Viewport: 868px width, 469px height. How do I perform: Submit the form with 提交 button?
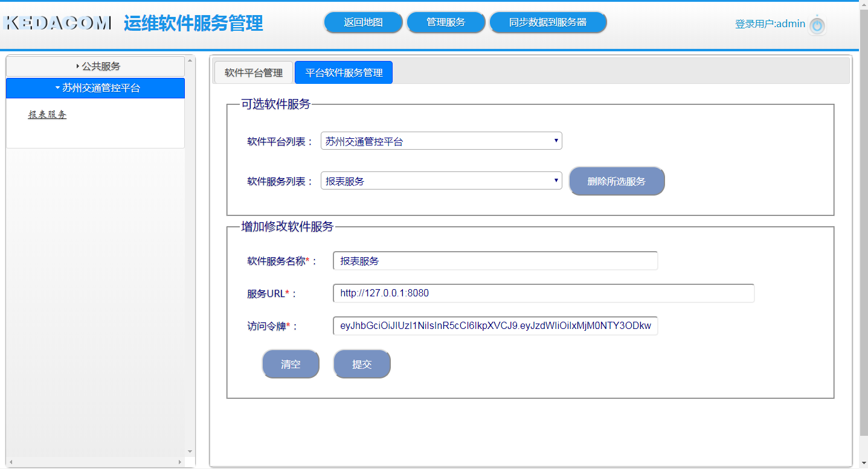click(x=362, y=364)
